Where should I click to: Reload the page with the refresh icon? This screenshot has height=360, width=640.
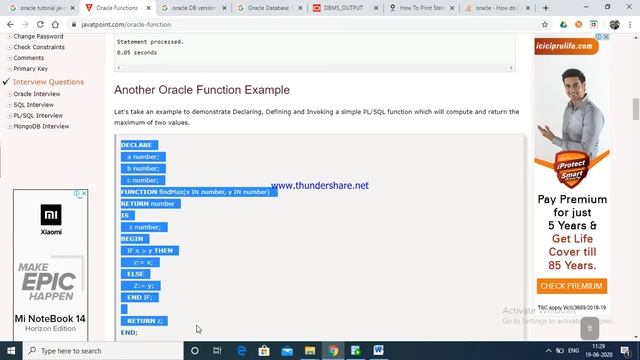tap(40, 24)
